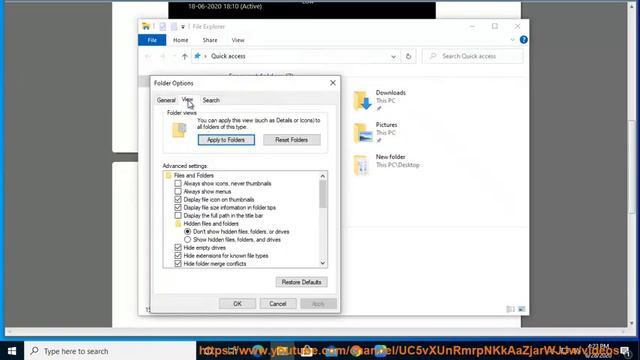Image resolution: width=640 pixels, height=360 pixels.
Task: Open the notification center icon on taskbar
Action: click(625, 351)
